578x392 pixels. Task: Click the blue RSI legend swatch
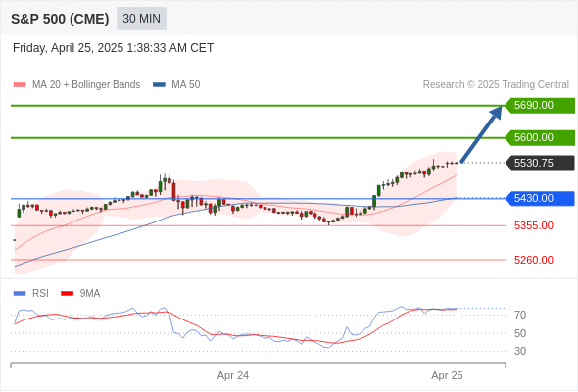(x=20, y=294)
